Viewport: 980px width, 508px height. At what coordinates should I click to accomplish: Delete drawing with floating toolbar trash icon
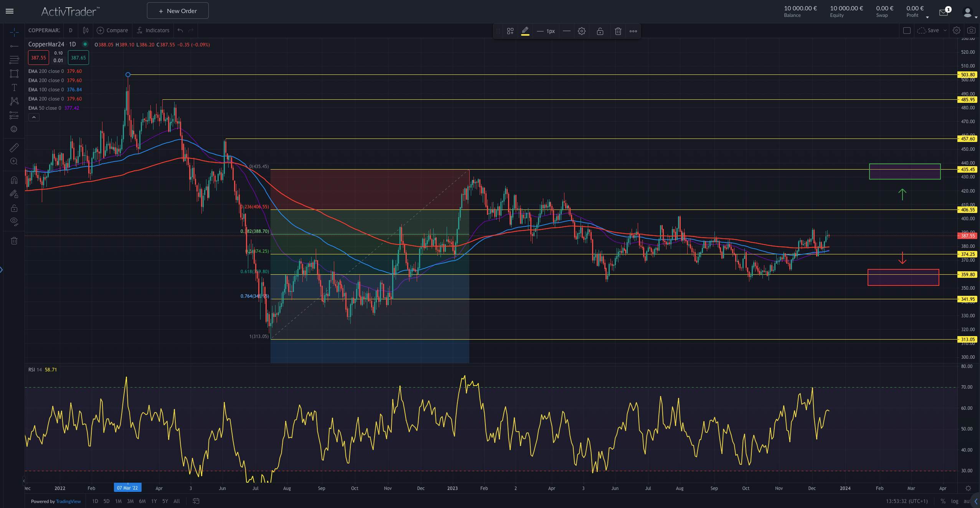[618, 31]
